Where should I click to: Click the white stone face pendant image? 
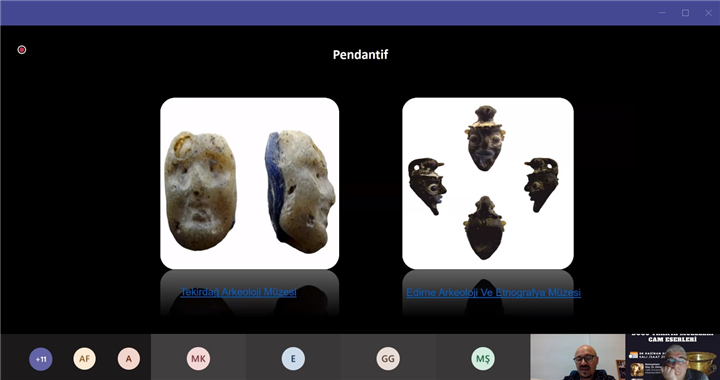tap(250, 183)
